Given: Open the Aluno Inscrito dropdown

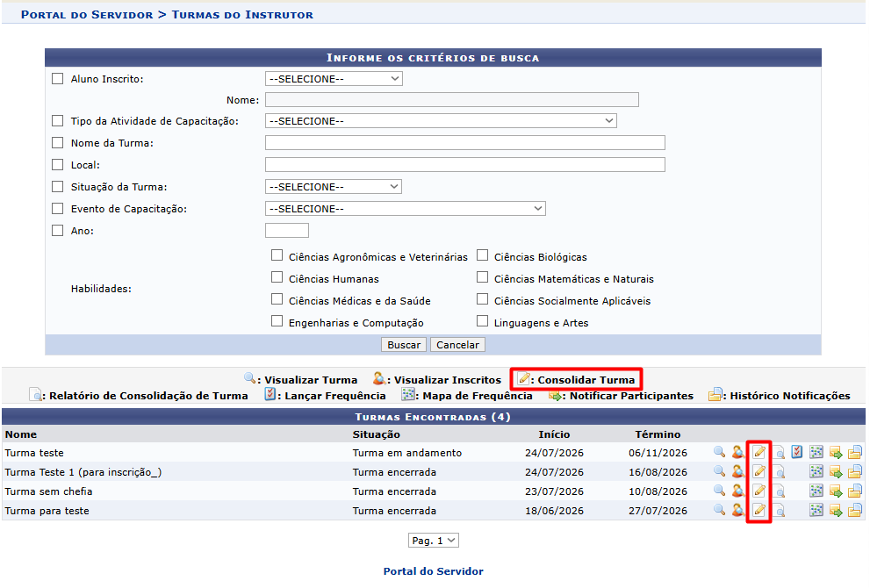Looking at the screenshot, I should 334,79.
